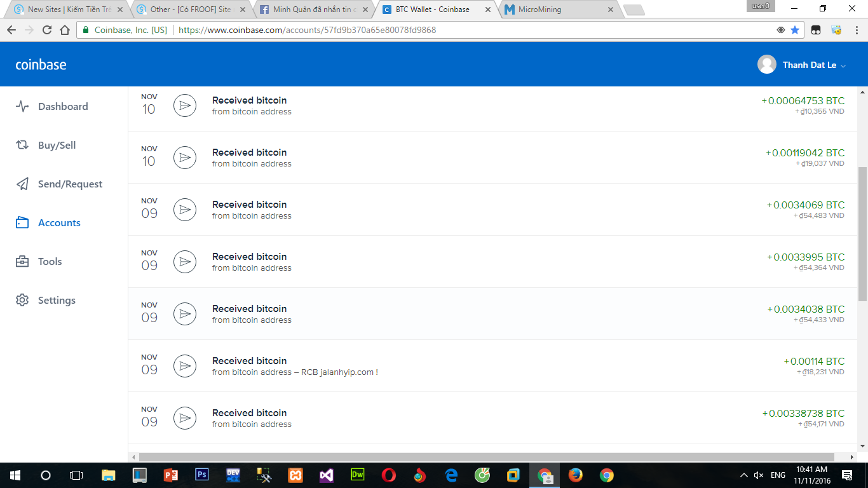This screenshot has height=488, width=868.
Task: Go to Buy/Sell in the sidebar
Action: pyautogui.click(x=46, y=146)
